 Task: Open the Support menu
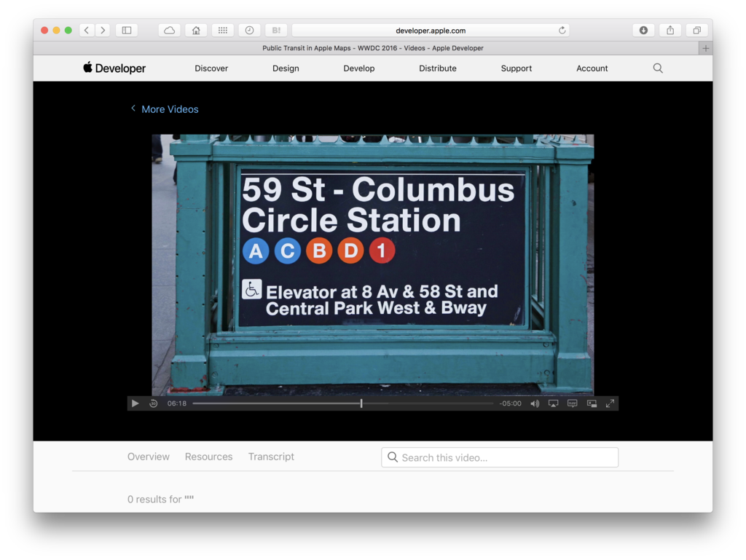[x=517, y=68]
